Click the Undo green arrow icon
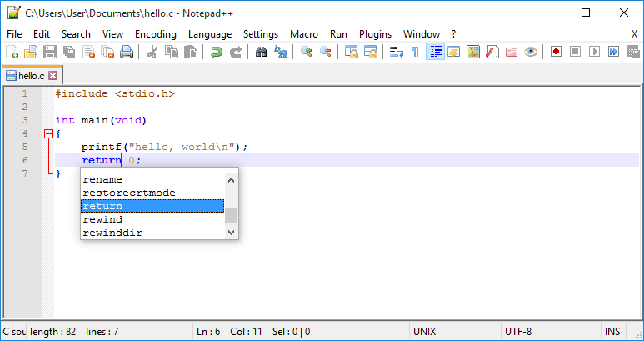 [x=217, y=52]
